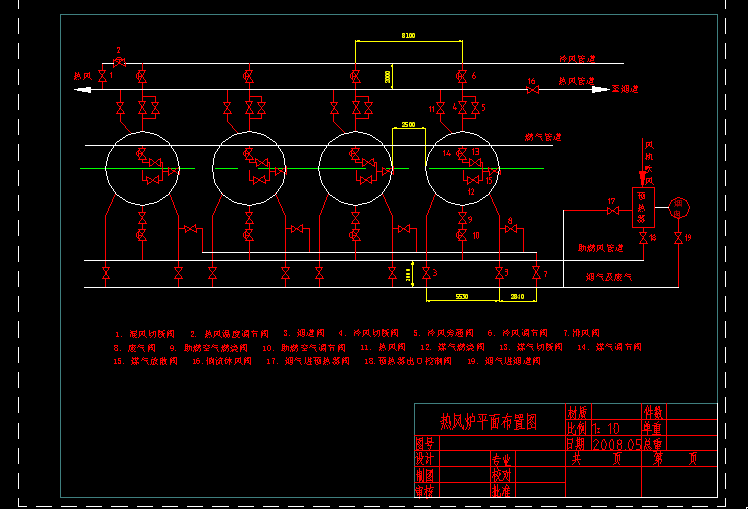Select valve symbol 19 below the fan
Image resolution: width=748 pixels, height=509 pixels.
(679, 238)
